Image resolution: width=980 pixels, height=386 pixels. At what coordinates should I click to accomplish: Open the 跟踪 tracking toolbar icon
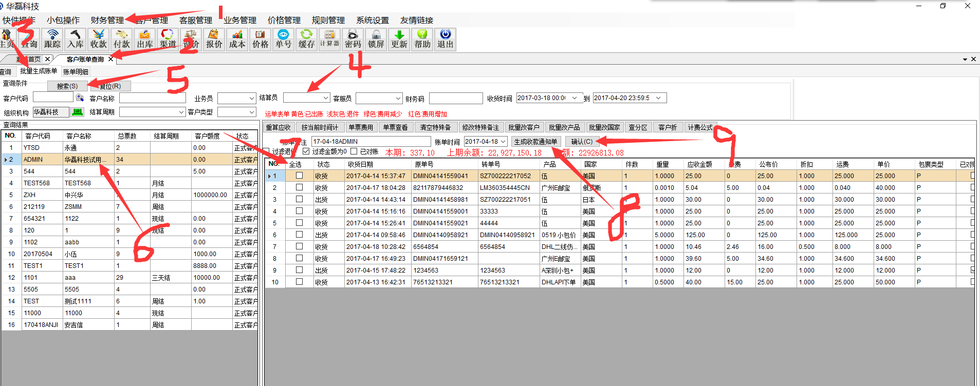pos(52,39)
